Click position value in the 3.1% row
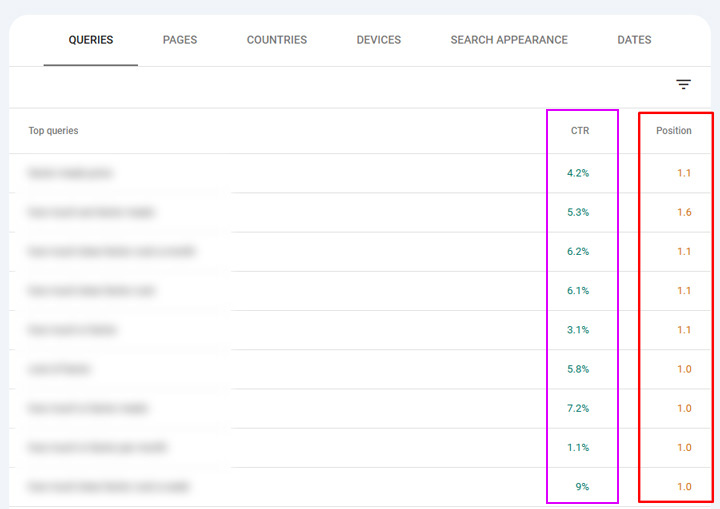720x509 pixels. (684, 330)
